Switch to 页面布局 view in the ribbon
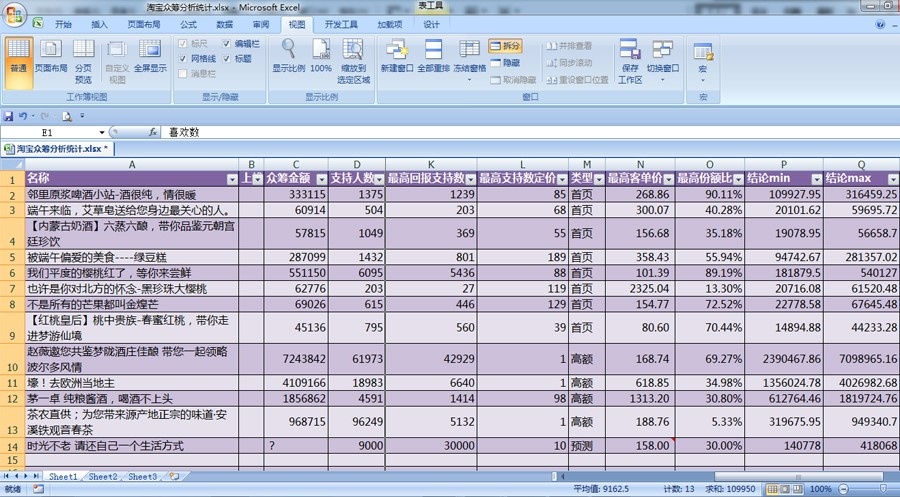Image resolution: width=900 pixels, height=497 pixels. [x=51, y=56]
